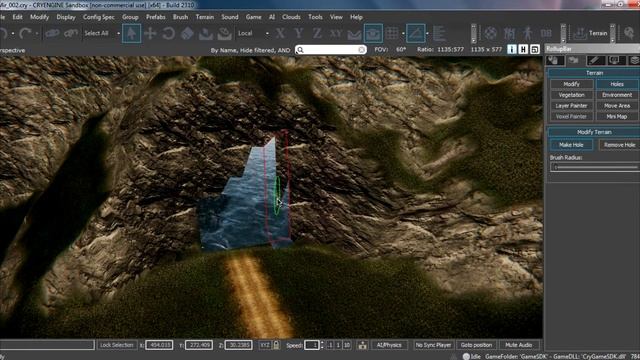Click the Vegetation button
This screenshot has height=360, width=640.
point(571,95)
